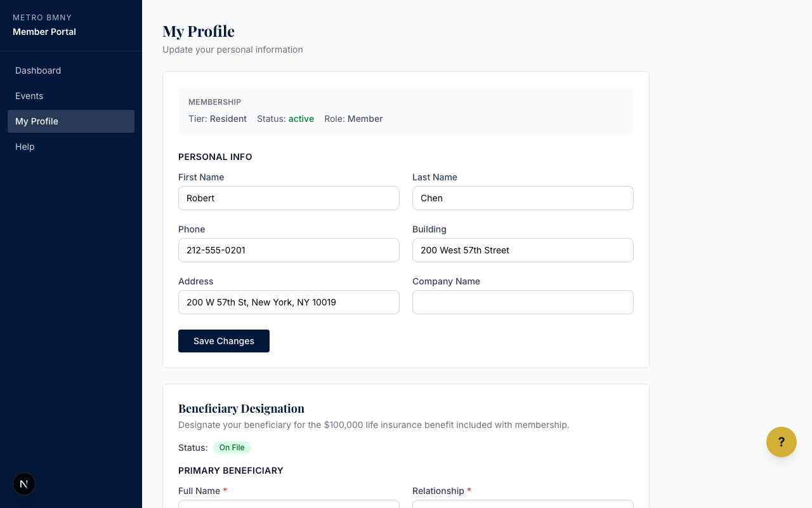
Task: Open the Next.js dev tools icon
Action: tap(24, 484)
